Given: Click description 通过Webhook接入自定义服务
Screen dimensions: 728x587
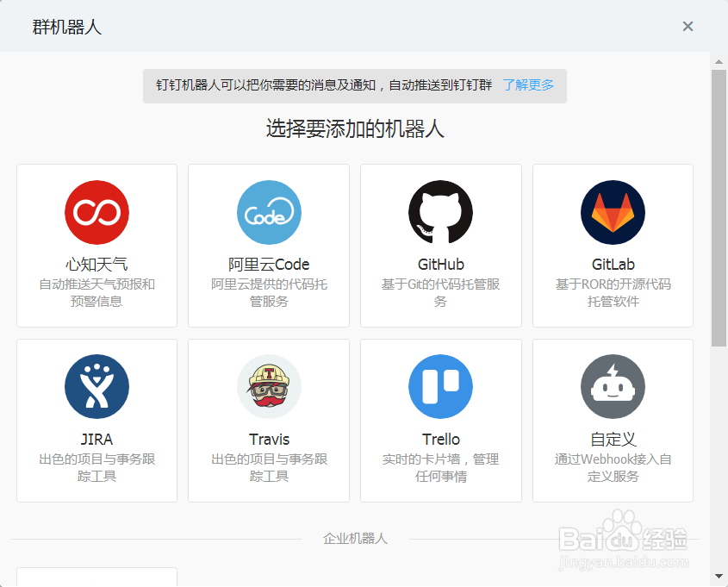Looking at the screenshot, I should tap(613, 468).
